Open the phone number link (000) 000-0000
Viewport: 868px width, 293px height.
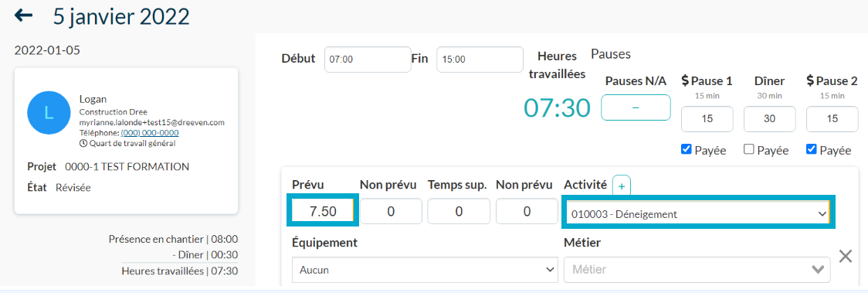pos(150,133)
